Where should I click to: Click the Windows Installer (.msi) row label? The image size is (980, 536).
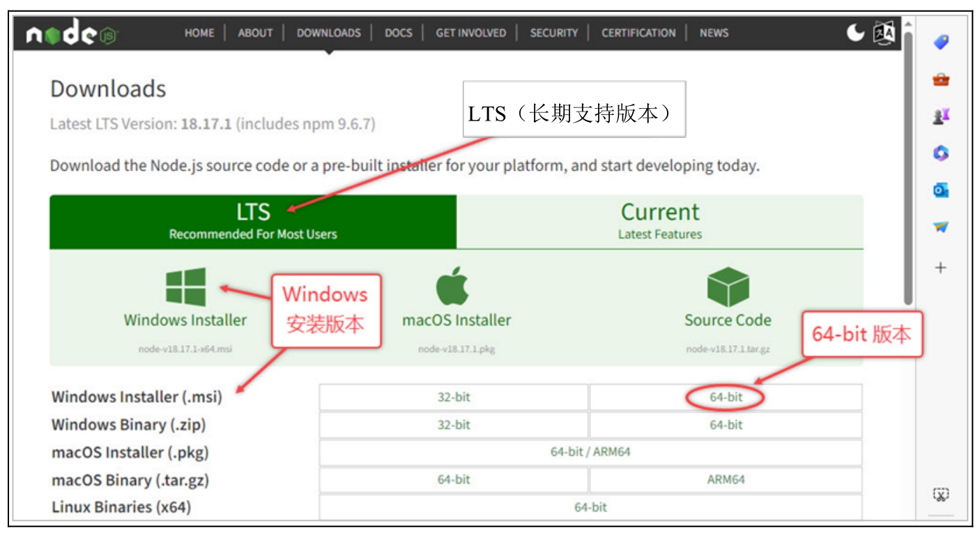[137, 397]
